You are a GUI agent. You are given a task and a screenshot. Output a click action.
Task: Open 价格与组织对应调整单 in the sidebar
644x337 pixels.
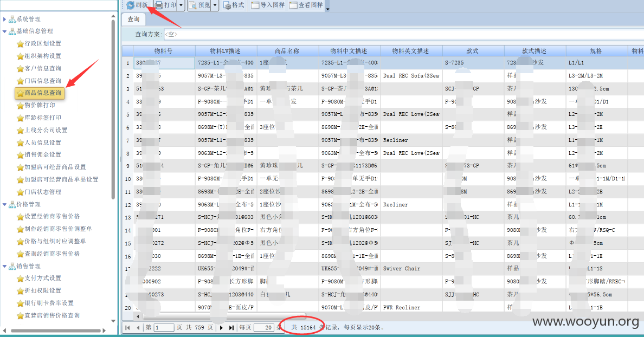point(55,241)
